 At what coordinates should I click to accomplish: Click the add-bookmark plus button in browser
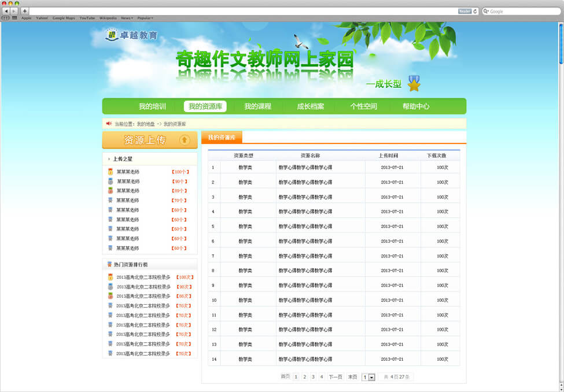point(25,11)
